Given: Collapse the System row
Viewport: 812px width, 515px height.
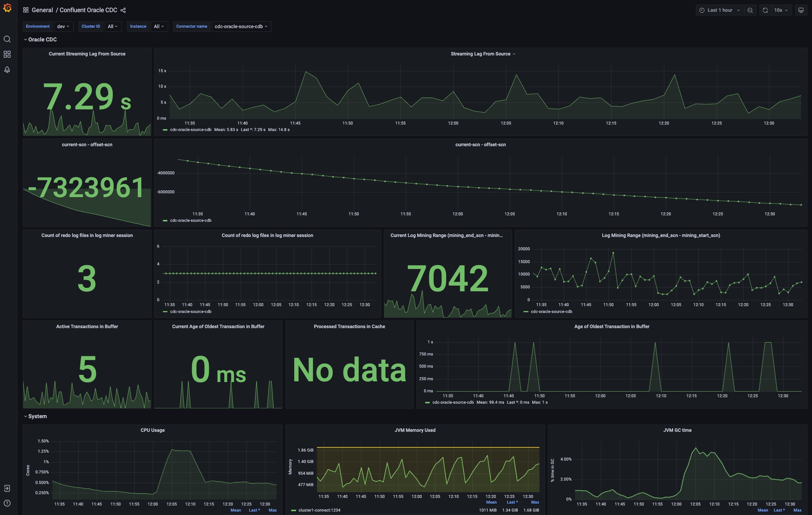Looking at the screenshot, I should [35, 416].
